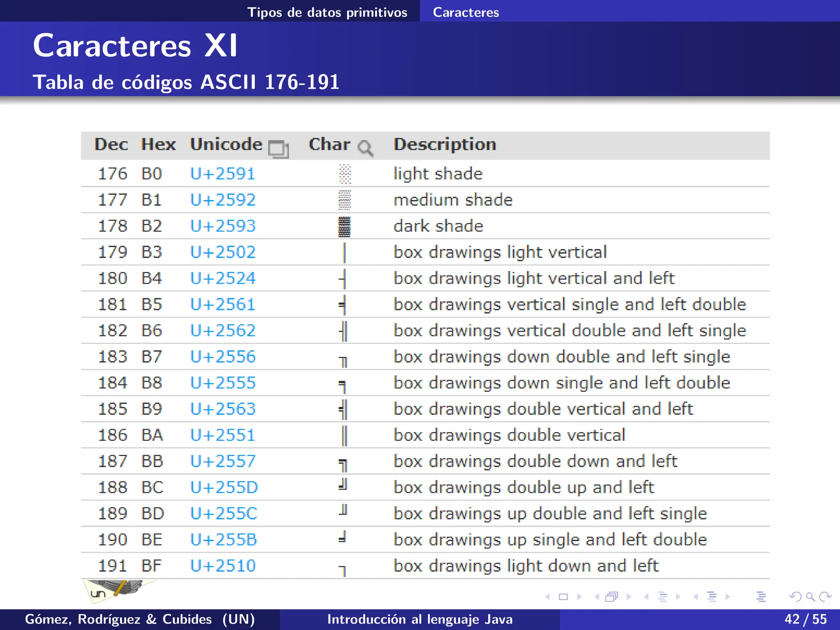This screenshot has height=630, width=840.
Task: Follow the U+2510 Unicode link
Action: click(223, 566)
